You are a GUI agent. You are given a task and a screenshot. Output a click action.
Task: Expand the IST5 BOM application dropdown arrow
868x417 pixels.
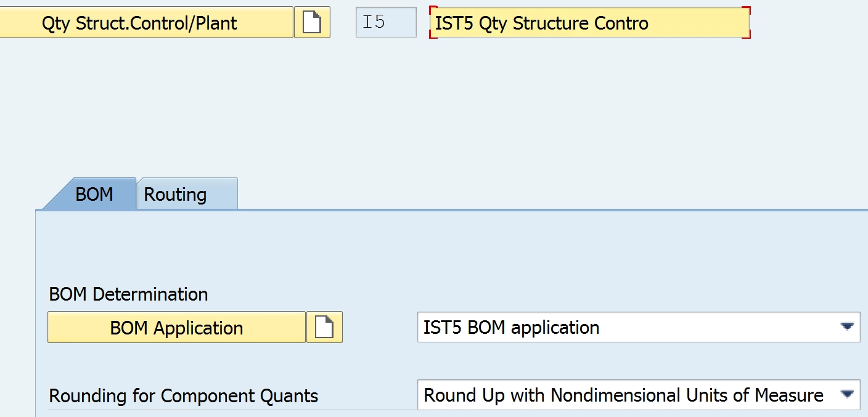[x=847, y=326]
